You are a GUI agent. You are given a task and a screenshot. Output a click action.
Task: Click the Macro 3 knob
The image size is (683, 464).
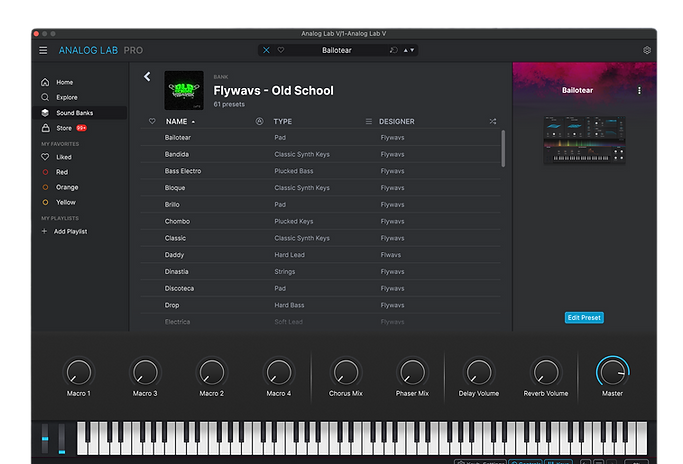[145, 373]
